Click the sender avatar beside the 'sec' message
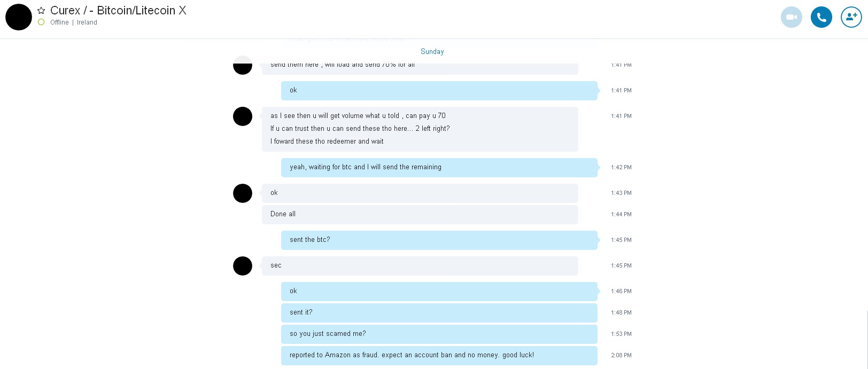The image size is (868, 369). point(243,266)
